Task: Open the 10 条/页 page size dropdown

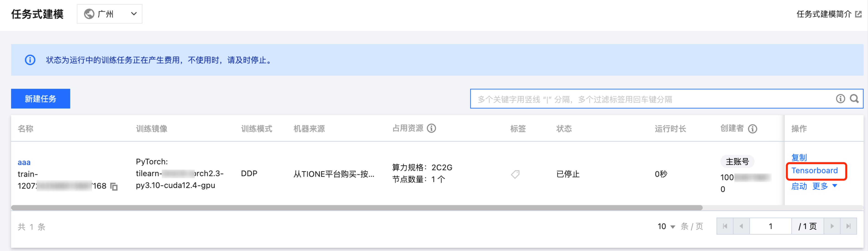Action: point(666,226)
